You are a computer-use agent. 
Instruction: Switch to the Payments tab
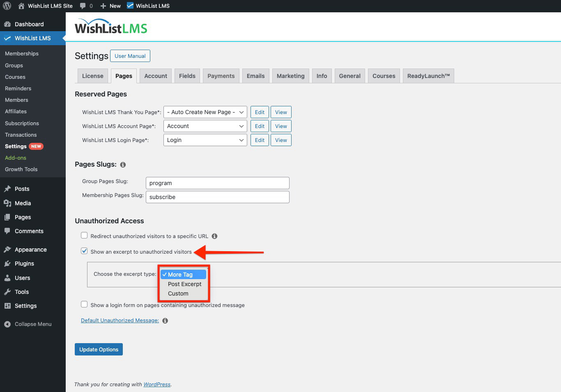point(221,76)
